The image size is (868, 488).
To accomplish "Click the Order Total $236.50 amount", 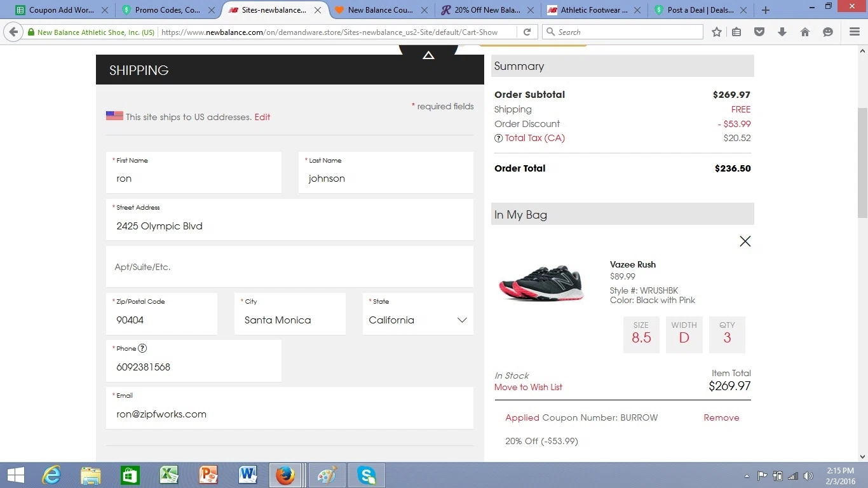I will coord(733,168).
